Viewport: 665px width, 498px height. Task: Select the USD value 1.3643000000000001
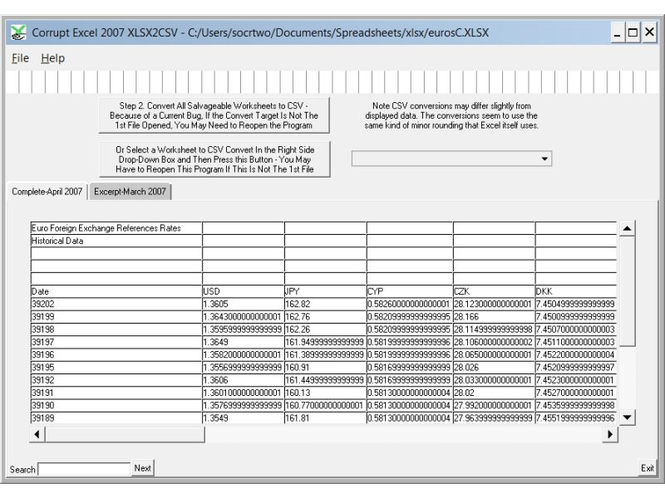243,317
